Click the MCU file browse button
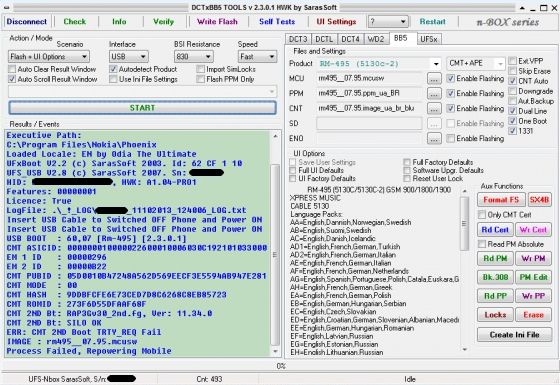560x385 pixels. point(434,79)
